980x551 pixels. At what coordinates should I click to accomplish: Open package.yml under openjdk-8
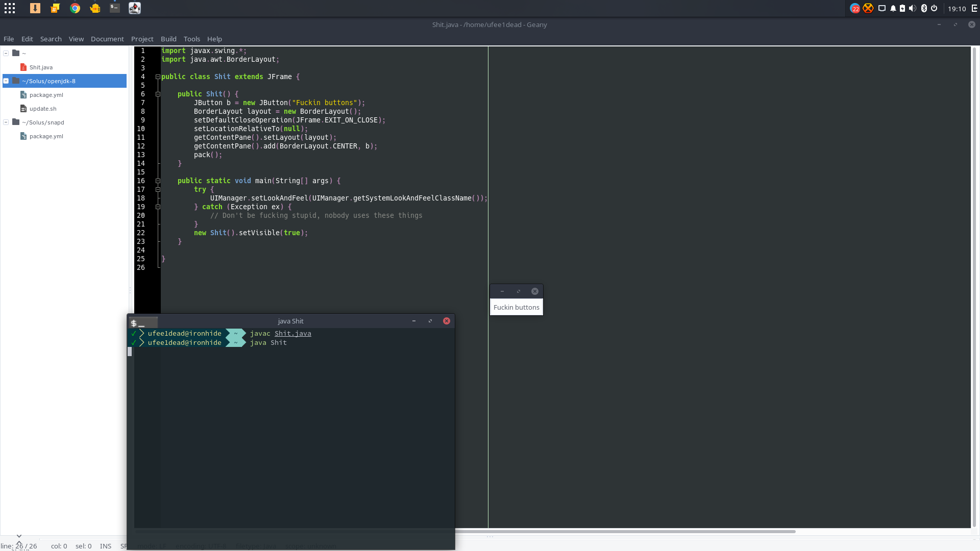46,95
